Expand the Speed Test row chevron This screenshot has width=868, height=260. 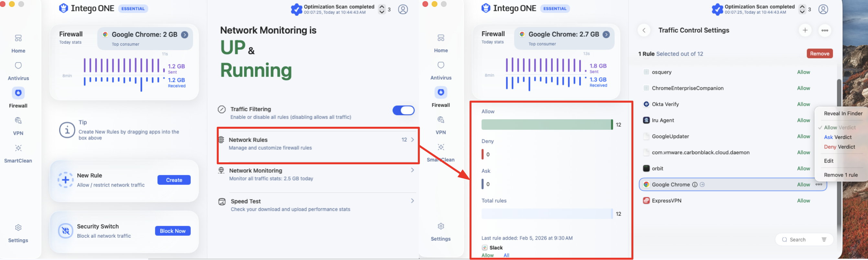point(412,201)
